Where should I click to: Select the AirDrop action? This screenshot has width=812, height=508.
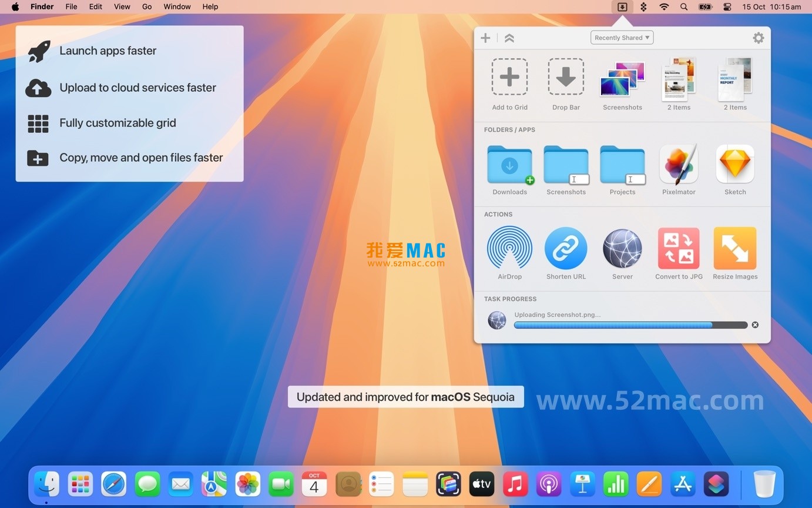509,248
